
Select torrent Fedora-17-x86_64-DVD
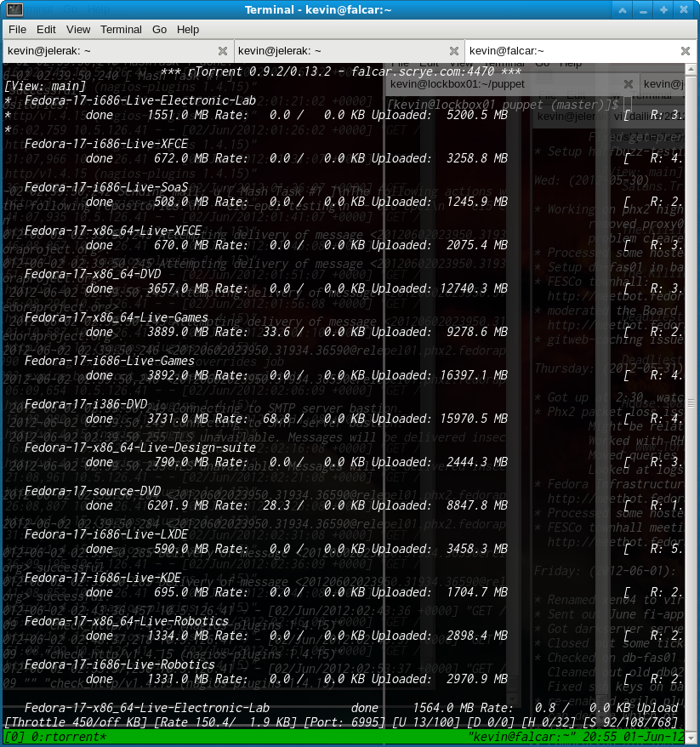click(93, 274)
